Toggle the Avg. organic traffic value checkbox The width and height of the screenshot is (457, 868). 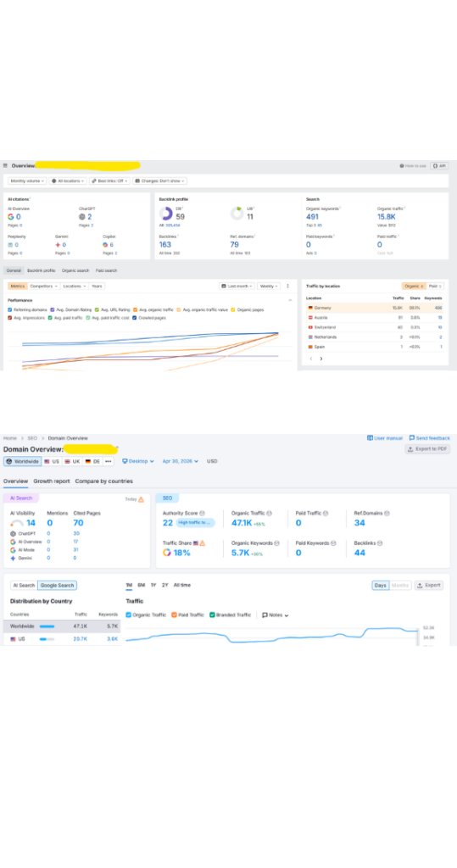(x=179, y=310)
